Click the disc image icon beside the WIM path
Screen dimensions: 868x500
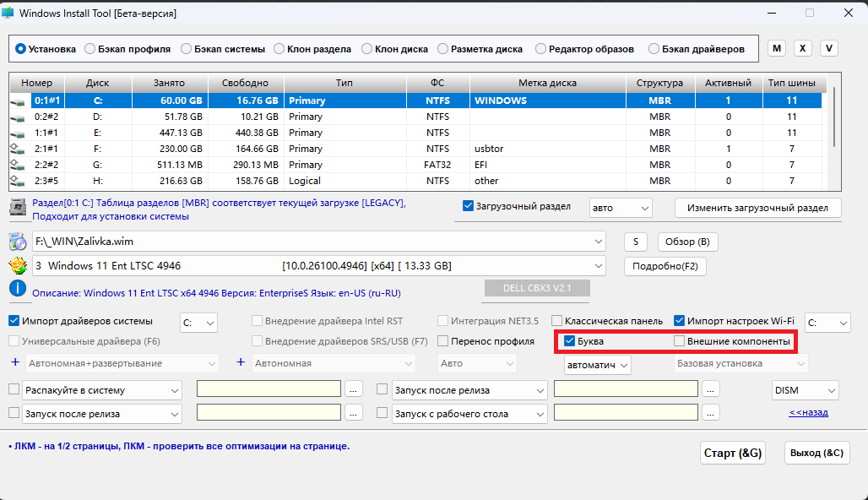coord(18,242)
